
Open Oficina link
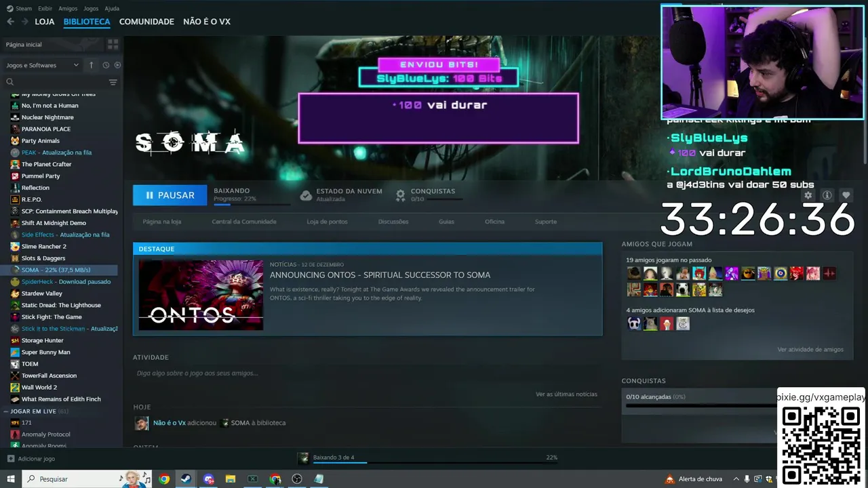[494, 222]
